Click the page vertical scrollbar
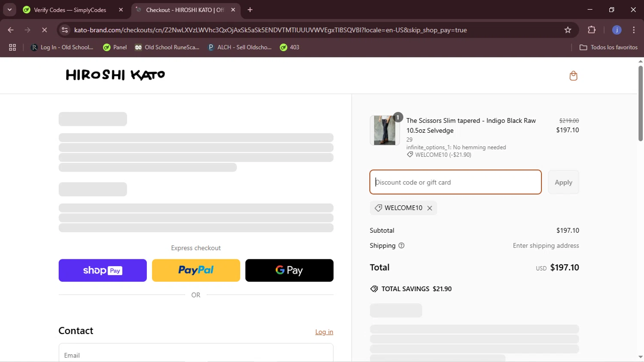The image size is (644, 362). pyautogui.click(x=640, y=103)
